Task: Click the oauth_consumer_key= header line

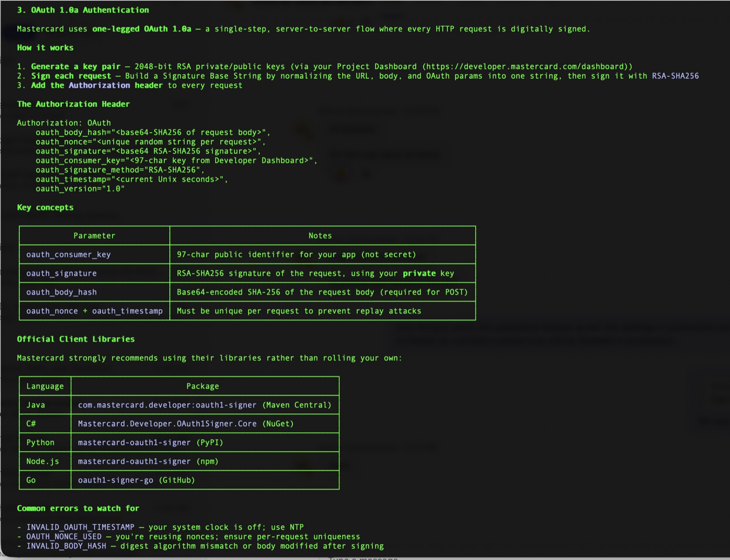Action: point(177,161)
